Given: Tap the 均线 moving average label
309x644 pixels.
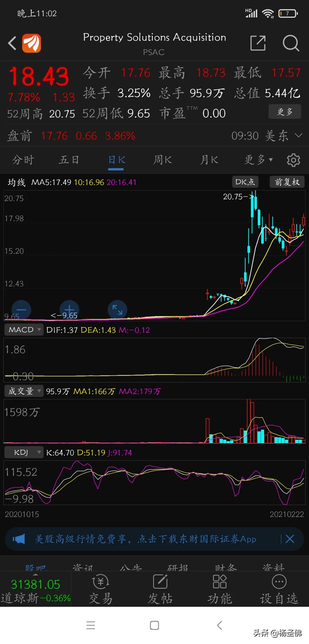Looking at the screenshot, I should [x=17, y=182].
